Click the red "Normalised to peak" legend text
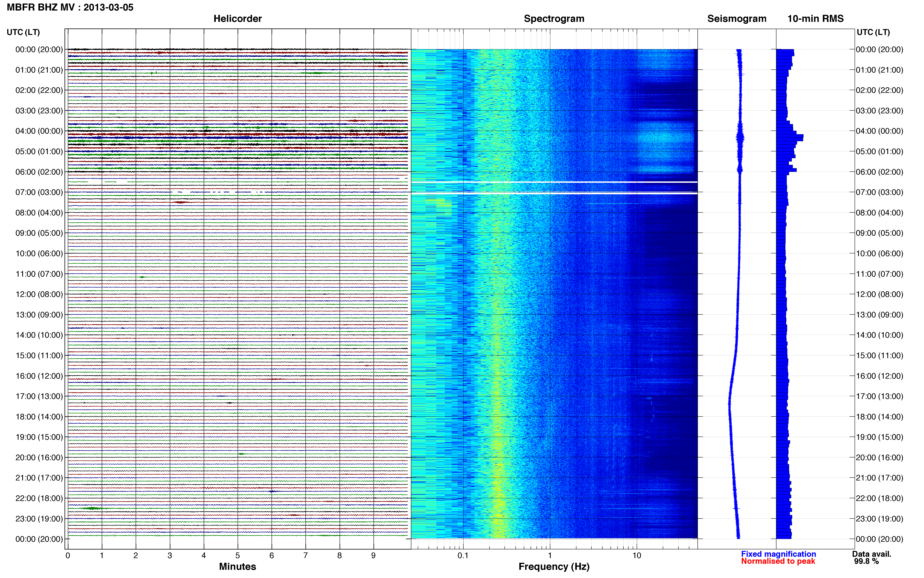The image size is (924, 578). coord(778,561)
